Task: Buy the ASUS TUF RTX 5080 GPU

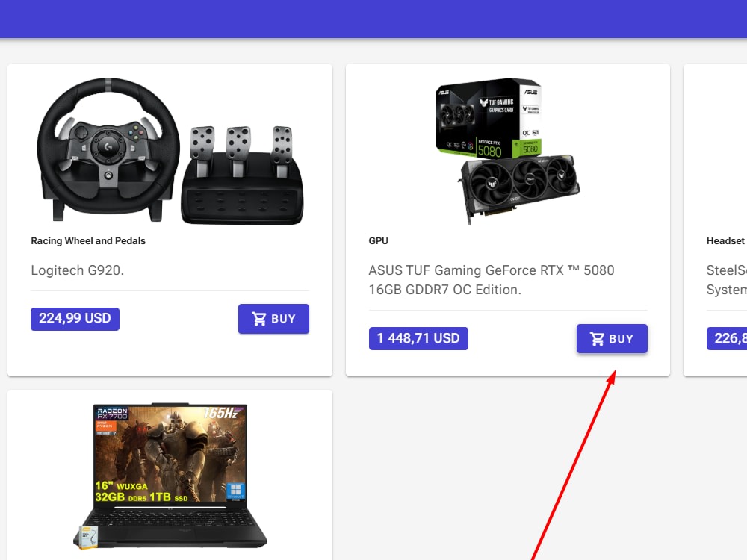Action: (612, 338)
